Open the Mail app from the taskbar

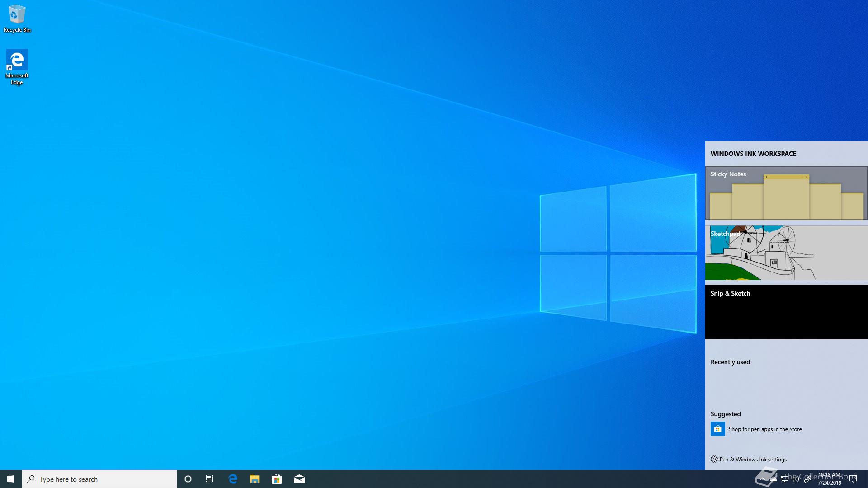pyautogui.click(x=299, y=479)
